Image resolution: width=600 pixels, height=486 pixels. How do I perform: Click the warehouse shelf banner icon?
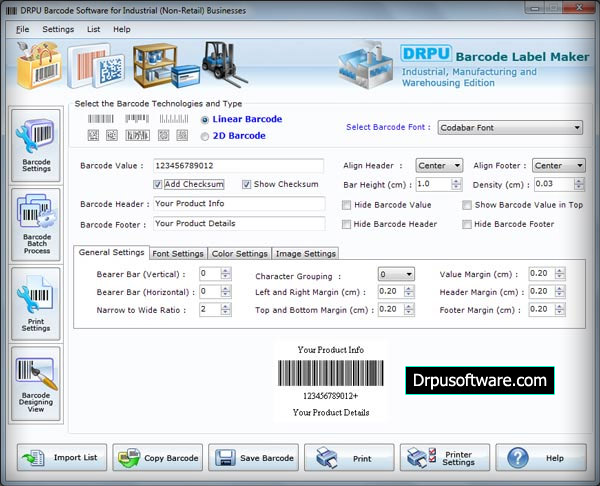tap(166, 66)
